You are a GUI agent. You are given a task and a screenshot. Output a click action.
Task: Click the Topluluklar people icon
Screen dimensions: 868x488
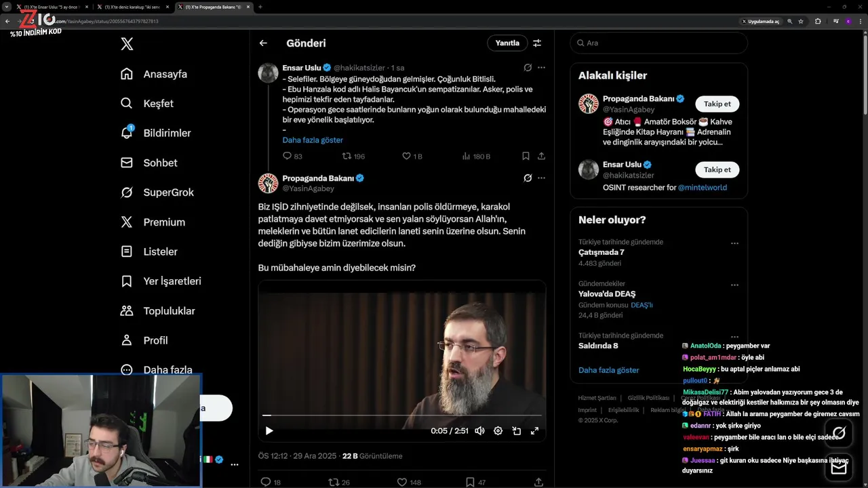(127, 311)
